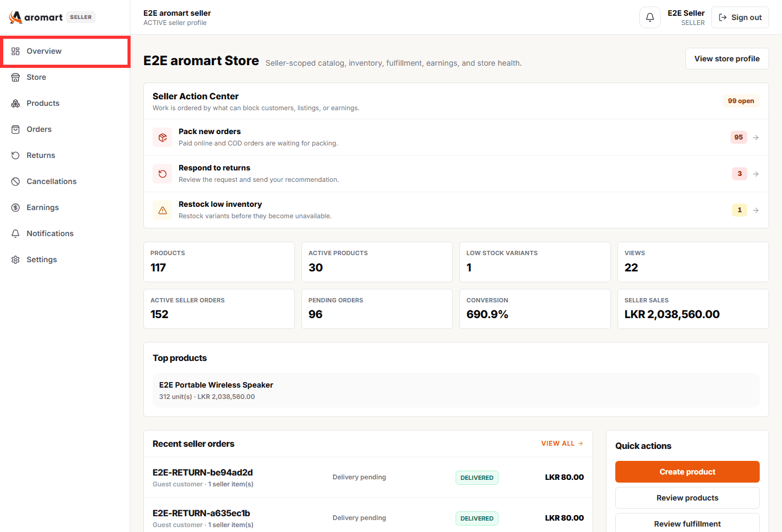This screenshot has width=782, height=532.
Task: Click the Review products button
Action: point(687,498)
